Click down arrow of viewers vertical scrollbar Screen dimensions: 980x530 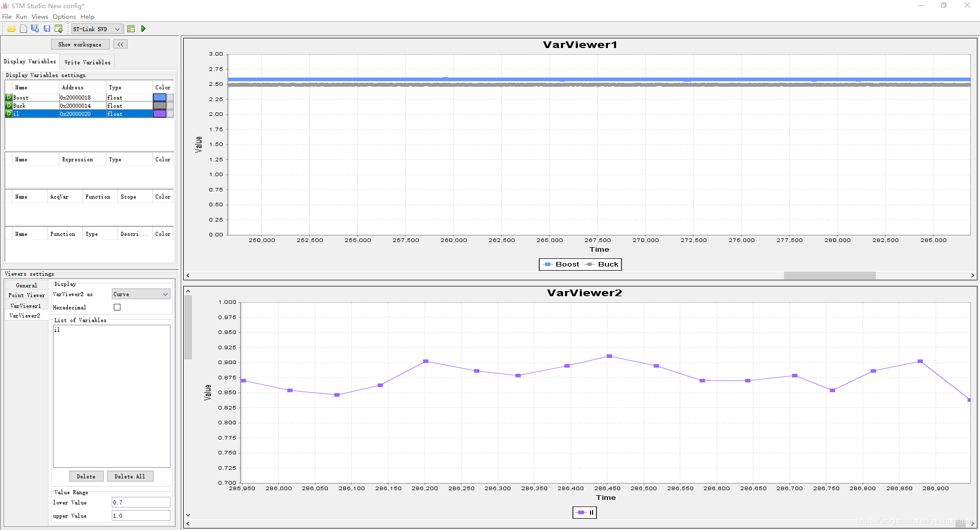188,515
